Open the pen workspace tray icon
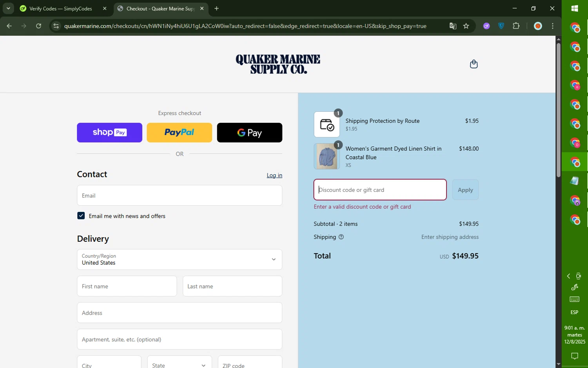Viewport: 588px width, 368px height. [575, 288]
